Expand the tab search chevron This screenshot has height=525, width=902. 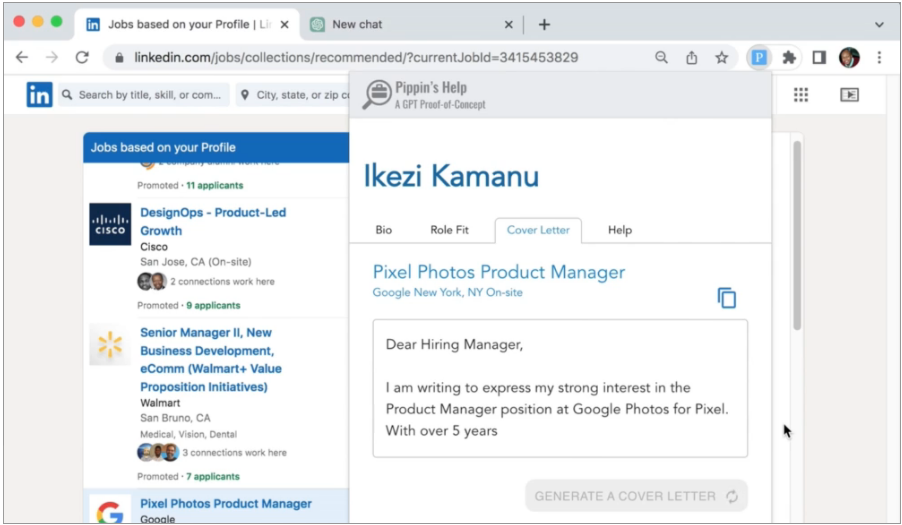(879, 25)
